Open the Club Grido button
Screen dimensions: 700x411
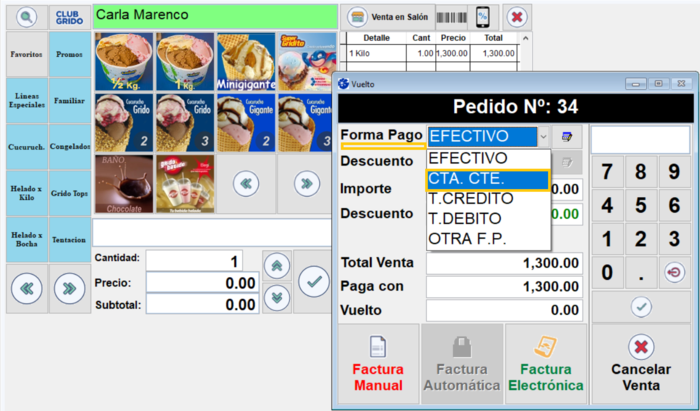[69, 17]
